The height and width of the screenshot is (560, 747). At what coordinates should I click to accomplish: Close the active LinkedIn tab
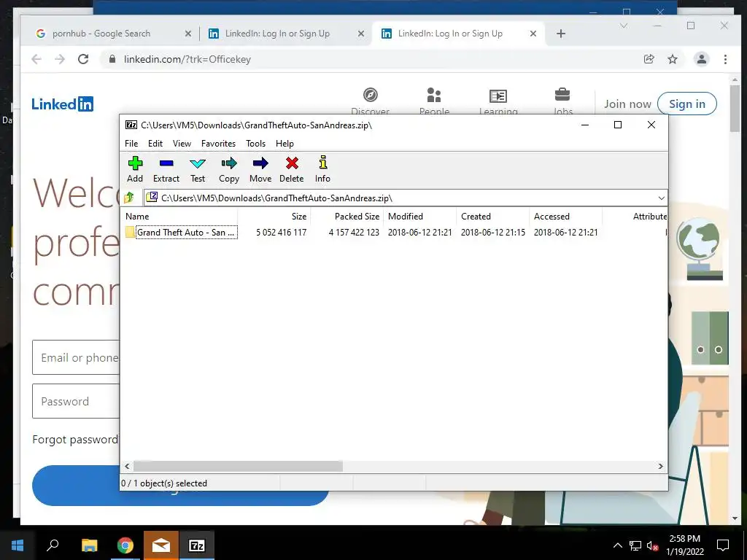pyautogui.click(x=533, y=34)
